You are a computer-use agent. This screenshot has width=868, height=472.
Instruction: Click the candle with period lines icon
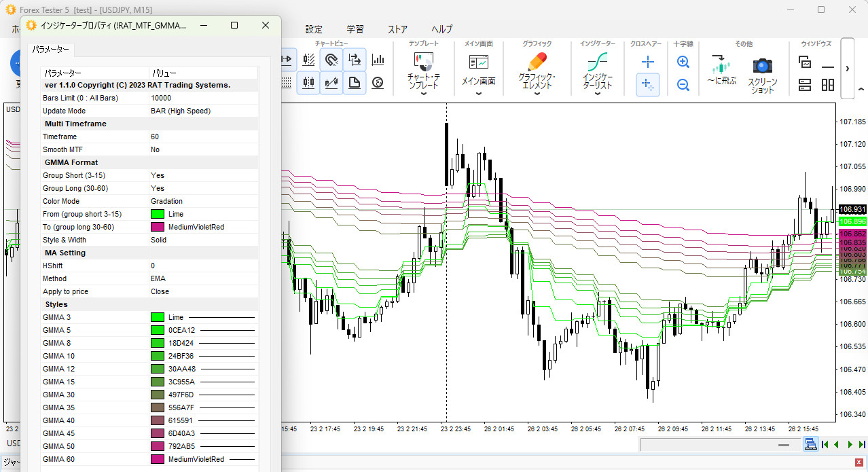[x=308, y=60]
